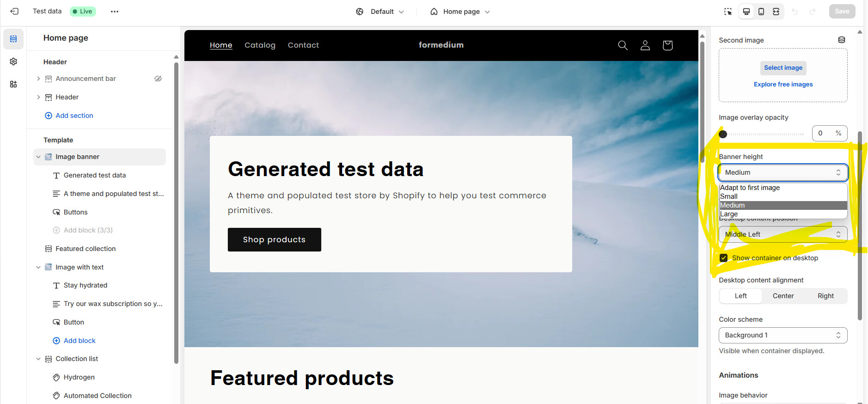
Task: Switch to mobile preview icon
Action: [761, 12]
